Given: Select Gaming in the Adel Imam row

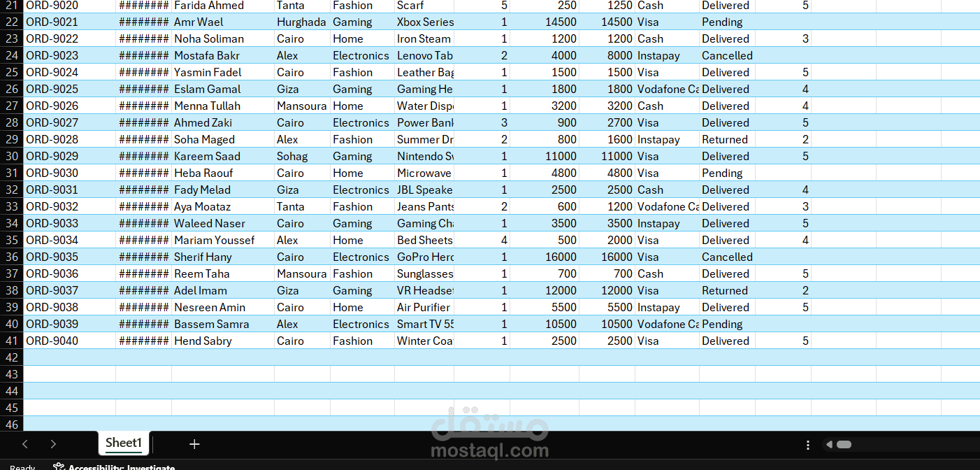Looking at the screenshot, I should pyautogui.click(x=362, y=290).
